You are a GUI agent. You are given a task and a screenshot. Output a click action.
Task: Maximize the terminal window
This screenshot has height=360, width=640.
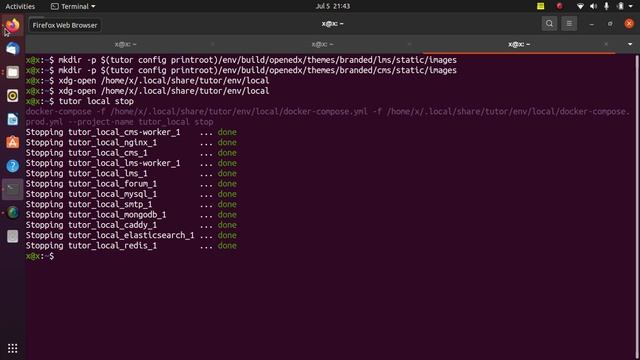610,24
